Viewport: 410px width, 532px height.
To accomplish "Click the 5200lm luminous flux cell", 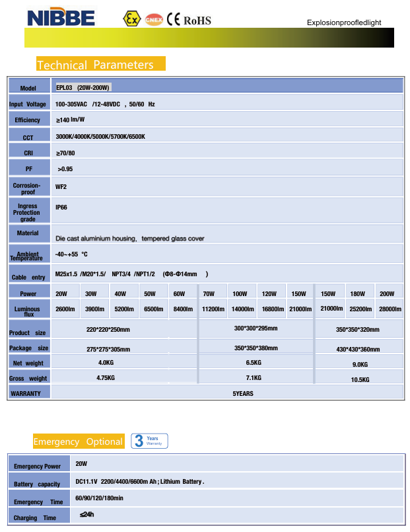I will [124, 309].
